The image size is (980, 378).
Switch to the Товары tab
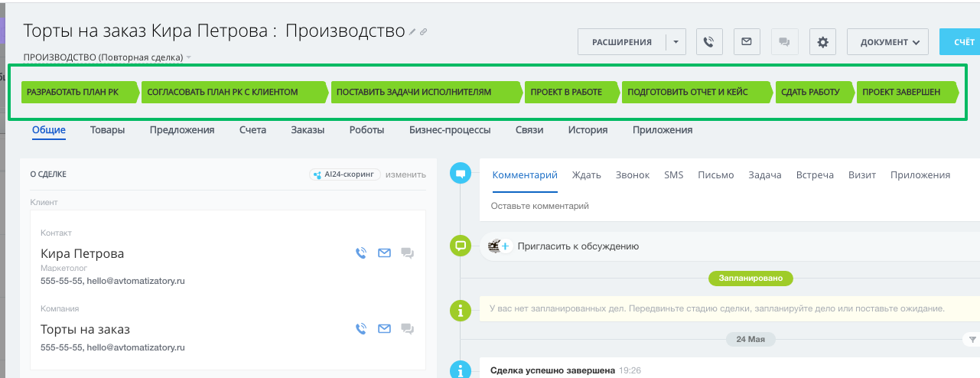point(107,130)
